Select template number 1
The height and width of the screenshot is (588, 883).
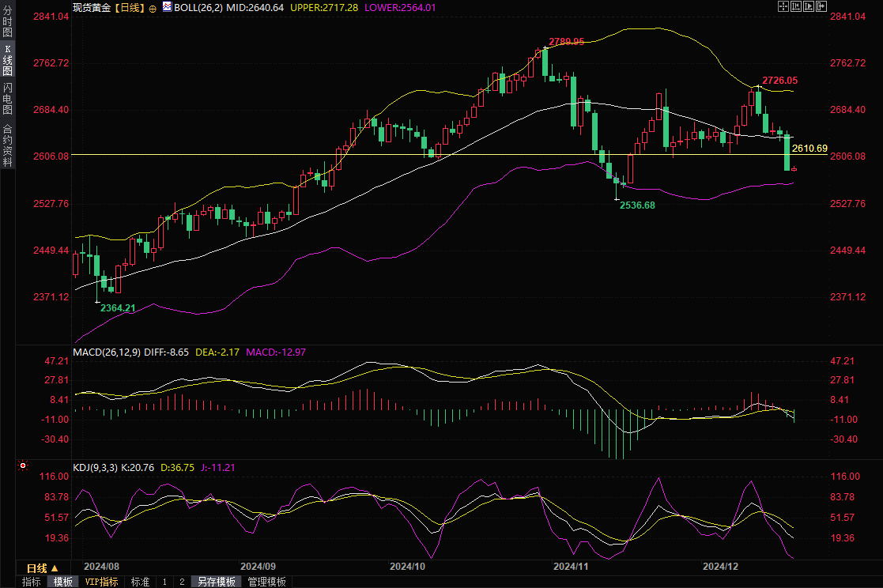click(164, 582)
